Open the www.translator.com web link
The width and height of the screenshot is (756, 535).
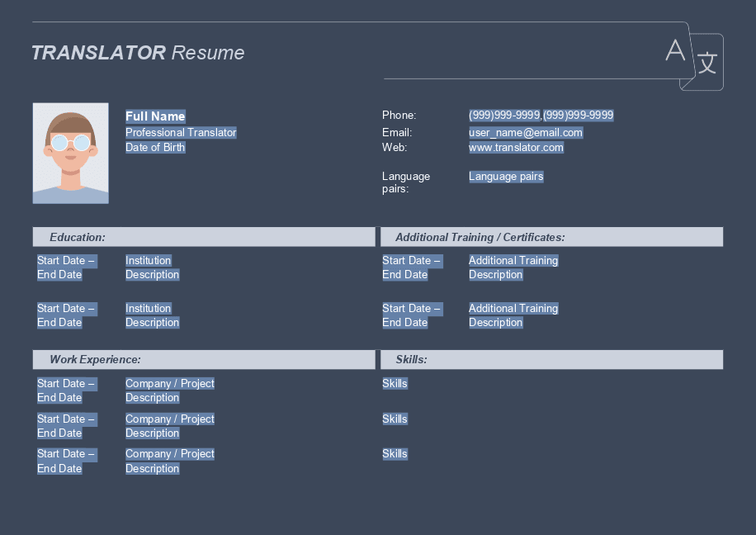pos(516,147)
